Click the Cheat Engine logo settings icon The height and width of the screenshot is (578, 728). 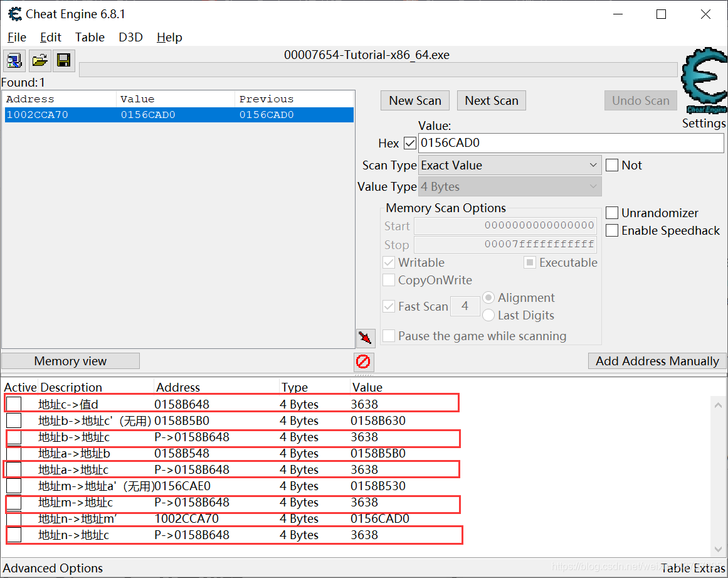[x=705, y=80]
